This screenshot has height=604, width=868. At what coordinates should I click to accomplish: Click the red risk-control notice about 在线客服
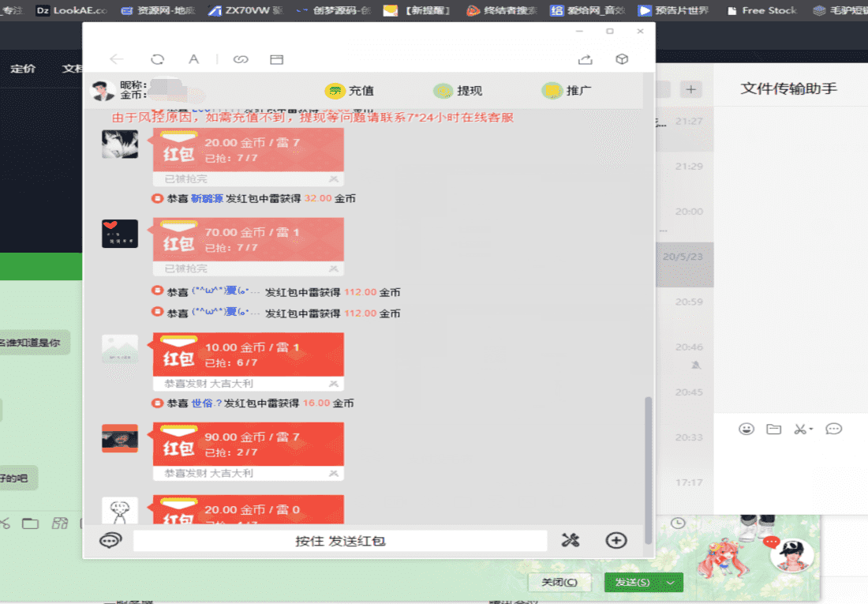click(x=312, y=118)
